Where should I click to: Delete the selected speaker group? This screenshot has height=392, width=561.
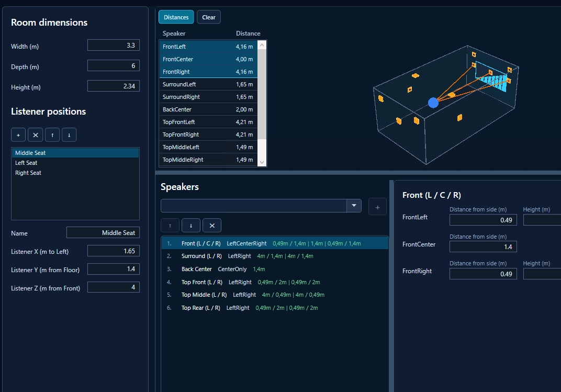[212, 226]
